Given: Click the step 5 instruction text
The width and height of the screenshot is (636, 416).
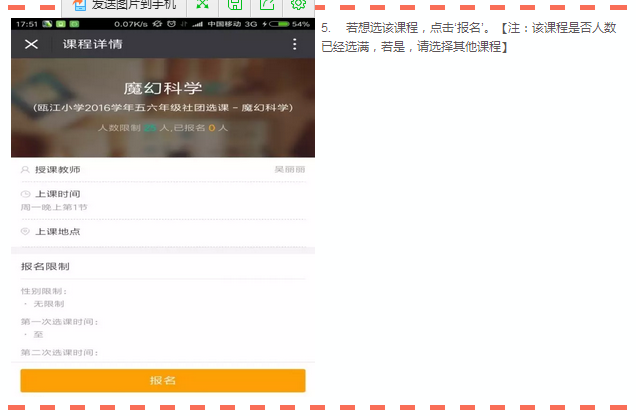Looking at the screenshot, I should pos(469,37).
